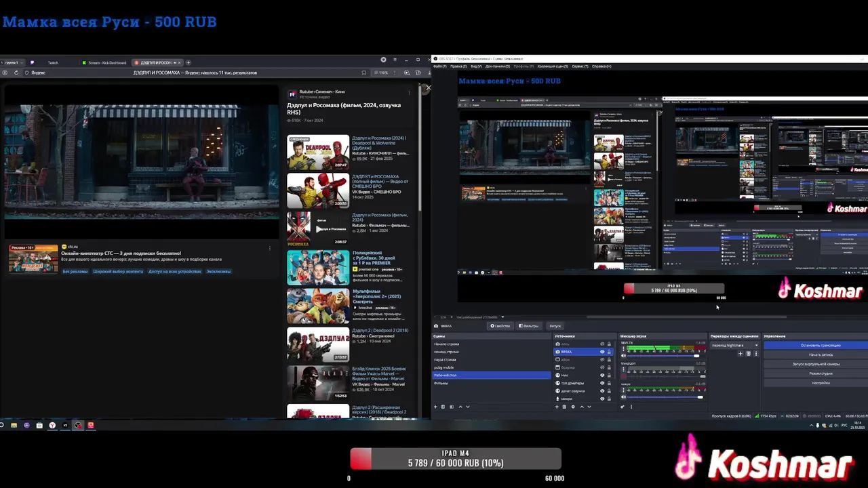Open Файл menu in OBS menu bar
The width and height of the screenshot is (868, 488).
[x=441, y=66]
